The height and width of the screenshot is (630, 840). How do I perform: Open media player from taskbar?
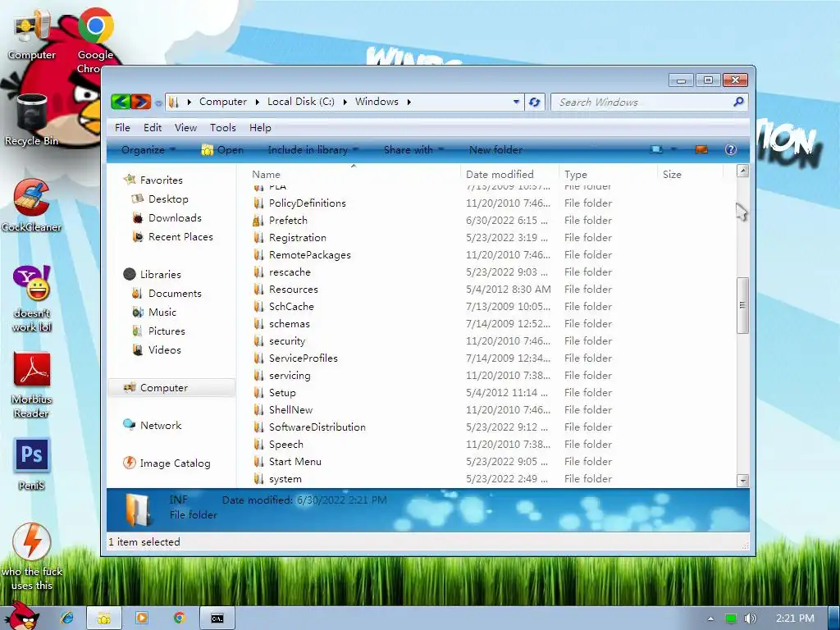142,619
